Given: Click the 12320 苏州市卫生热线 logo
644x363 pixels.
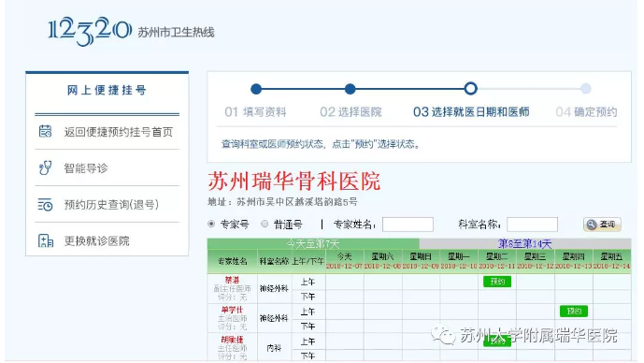Looking at the screenshot, I should [x=132, y=31].
